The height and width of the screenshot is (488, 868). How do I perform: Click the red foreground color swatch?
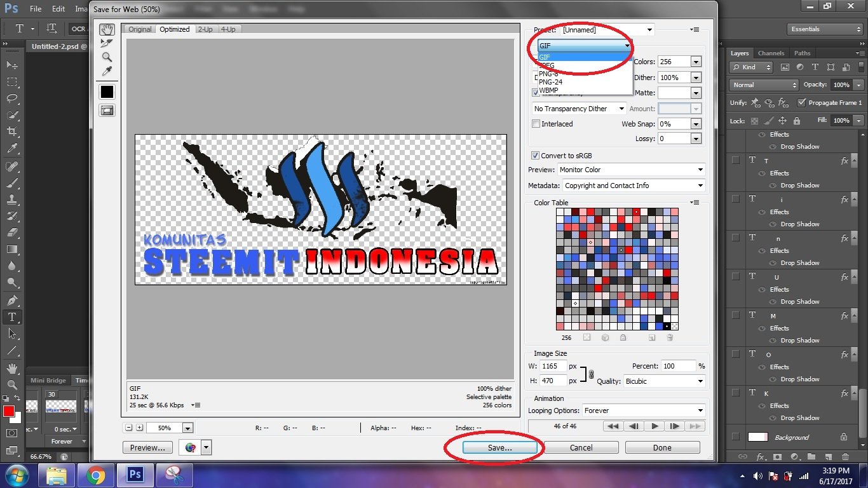pyautogui.click(x=8, y=411)
